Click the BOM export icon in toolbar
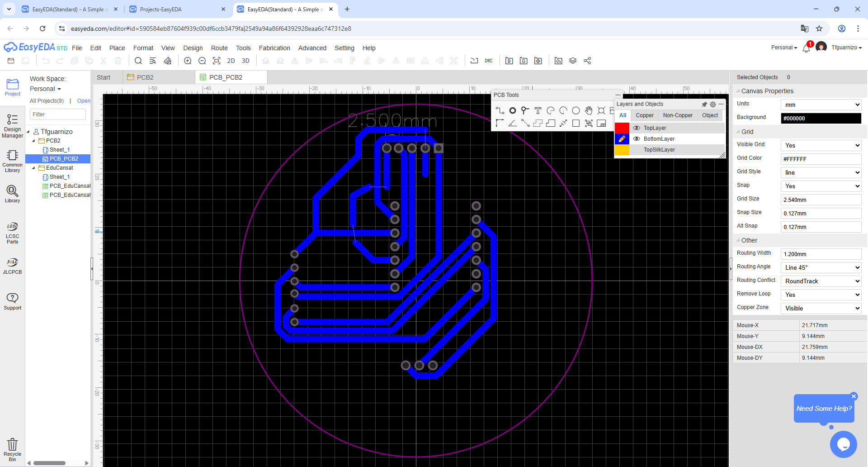868x467 pixels. pyautogui.click(x=509, y=61)
